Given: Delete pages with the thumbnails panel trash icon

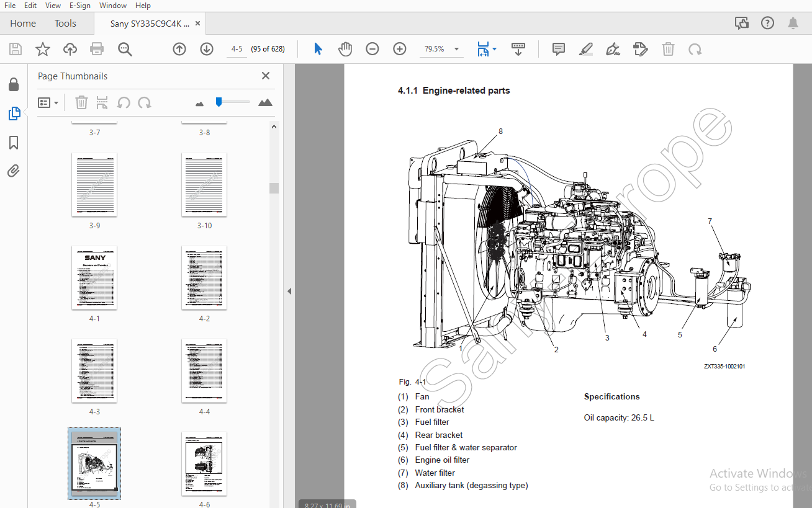Looking at the screenshot, I should (x=81, y=102).
